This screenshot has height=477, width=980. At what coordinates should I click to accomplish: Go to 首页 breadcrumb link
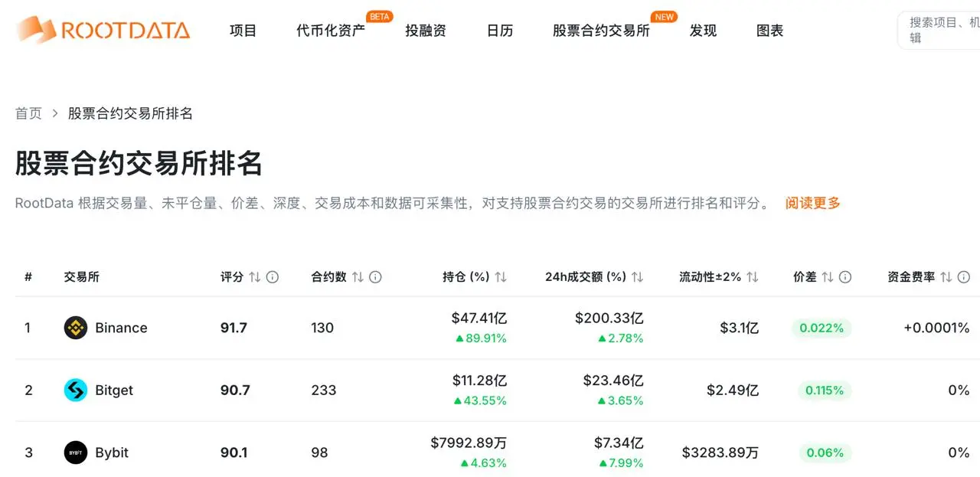point(29,113)
